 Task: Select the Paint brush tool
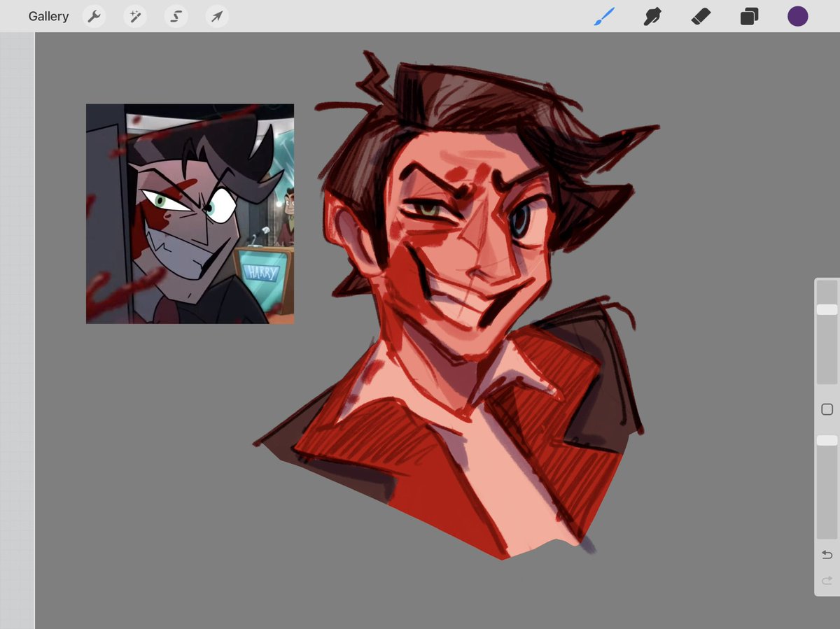(603, 17)
